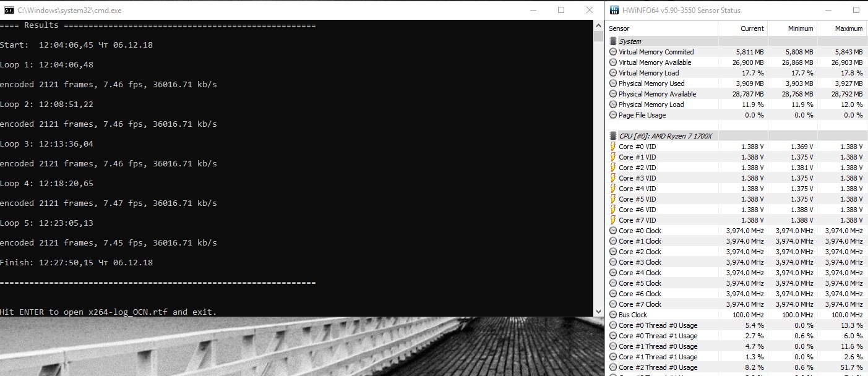Maximize the cmd.exe window
868x376 pixels.
(x=561, y=10)
